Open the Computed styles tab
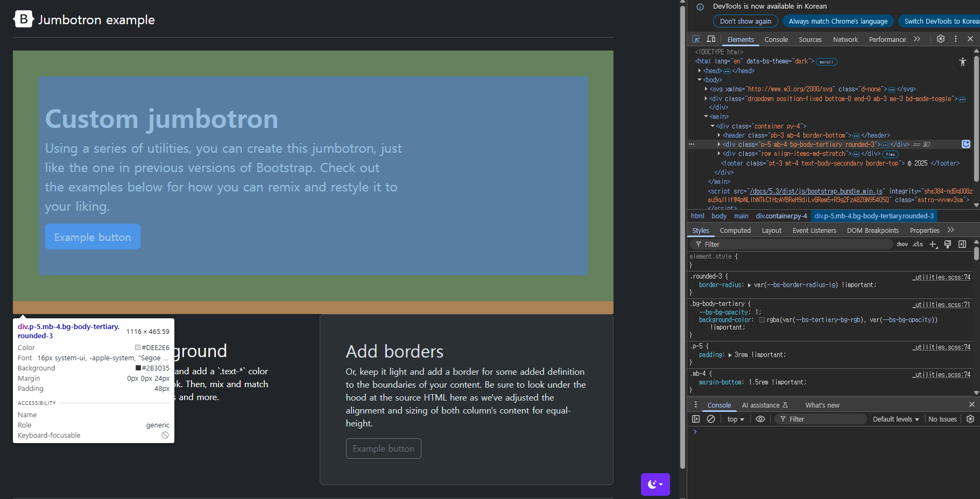Screen dimensions: 980x499 click(735, 230)
